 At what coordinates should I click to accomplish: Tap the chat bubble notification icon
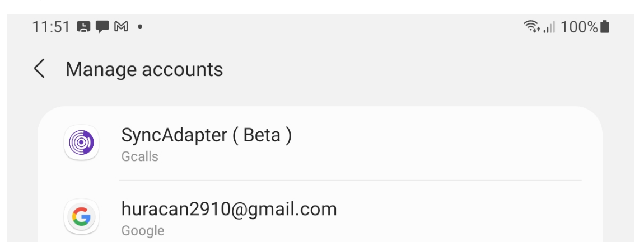click(103, 27)
